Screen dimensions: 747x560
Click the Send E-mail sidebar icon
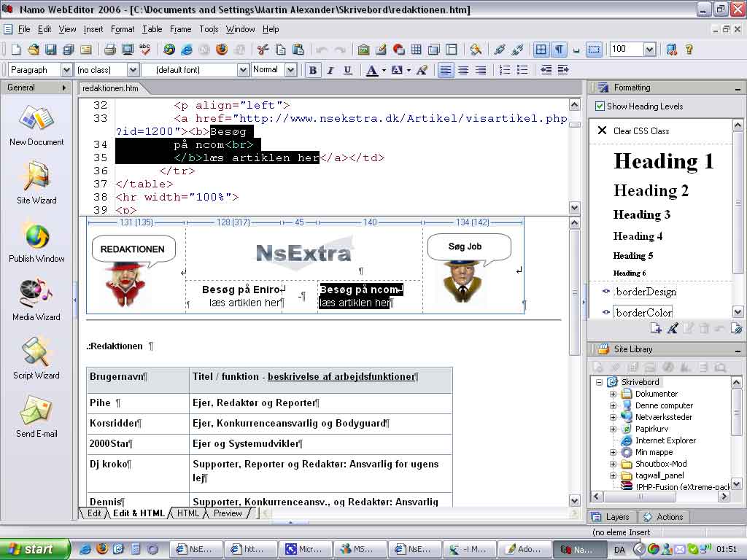pyautogui.click(x=36, y=416)
